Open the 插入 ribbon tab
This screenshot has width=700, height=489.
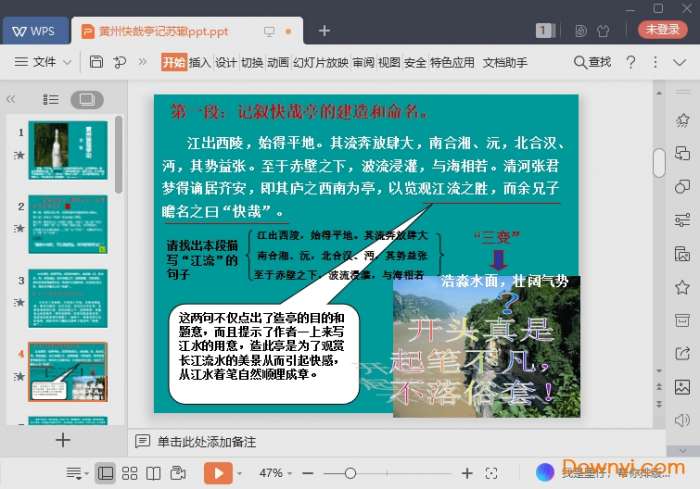pos(200,62)
